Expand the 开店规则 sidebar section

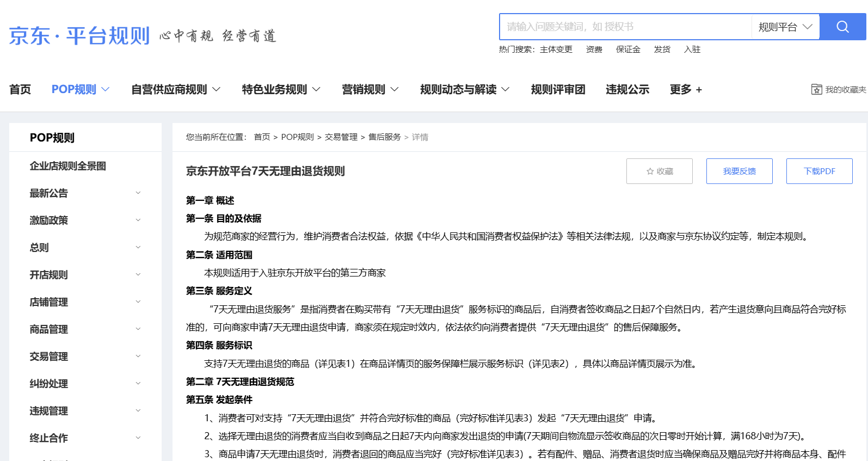138,274
